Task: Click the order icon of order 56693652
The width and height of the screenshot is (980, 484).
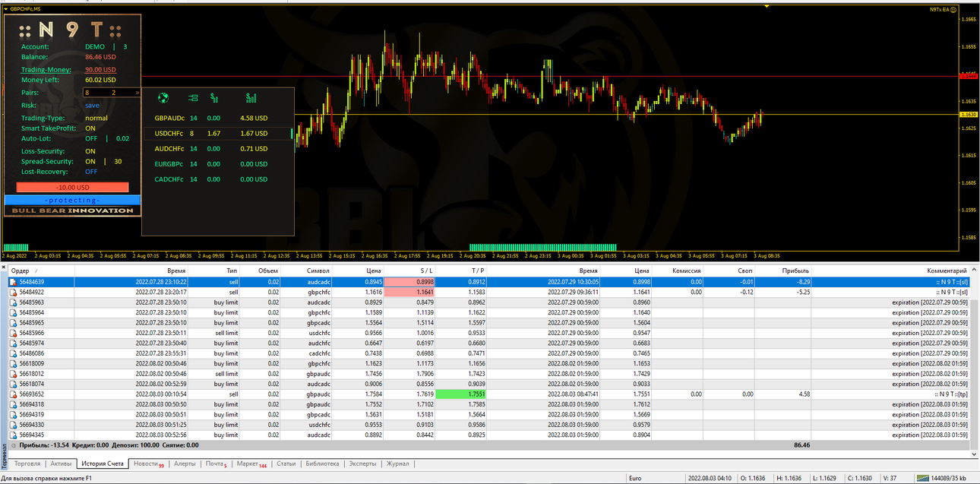Action: click(13, 394)
